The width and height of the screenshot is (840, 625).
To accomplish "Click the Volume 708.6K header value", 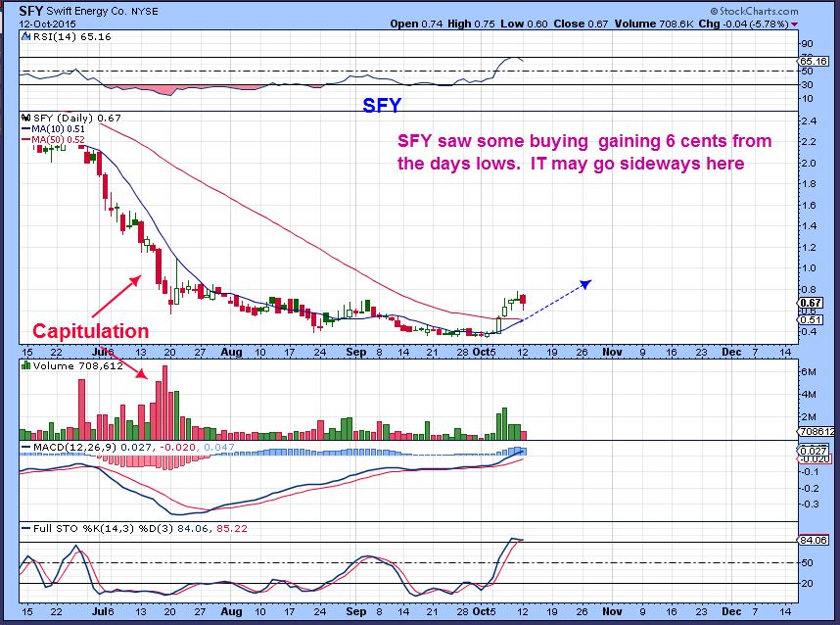I will click(x=654, y=24).
